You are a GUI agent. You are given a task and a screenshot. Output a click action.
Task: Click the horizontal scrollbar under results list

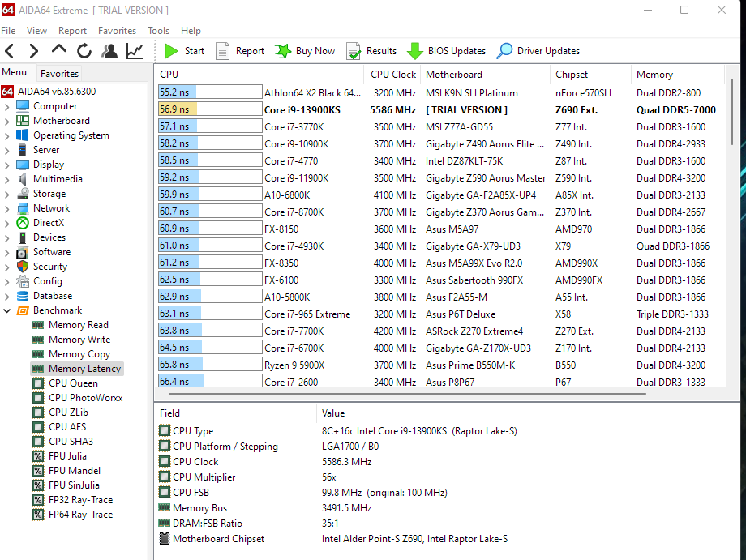pos(405,395)
